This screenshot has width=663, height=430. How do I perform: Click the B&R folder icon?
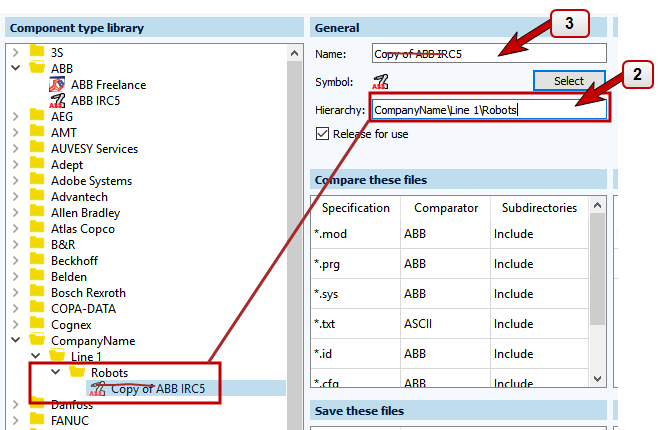(37, 244)
